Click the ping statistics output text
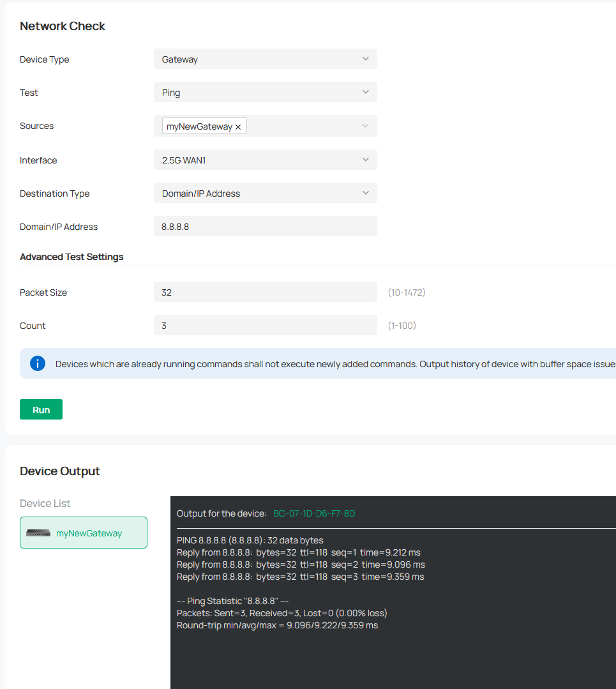The height and width of the screenshot is (689, 616). point(282,613)
